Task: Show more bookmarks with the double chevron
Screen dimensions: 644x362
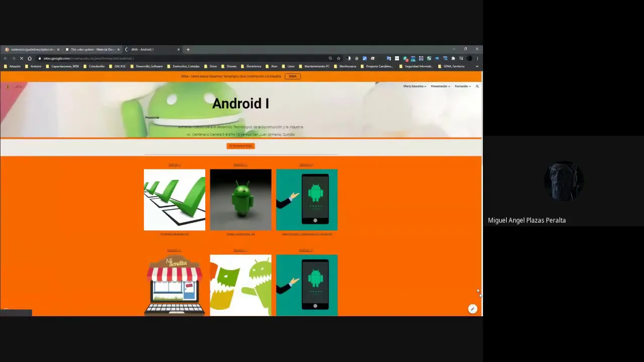Action: pos(477,66)
